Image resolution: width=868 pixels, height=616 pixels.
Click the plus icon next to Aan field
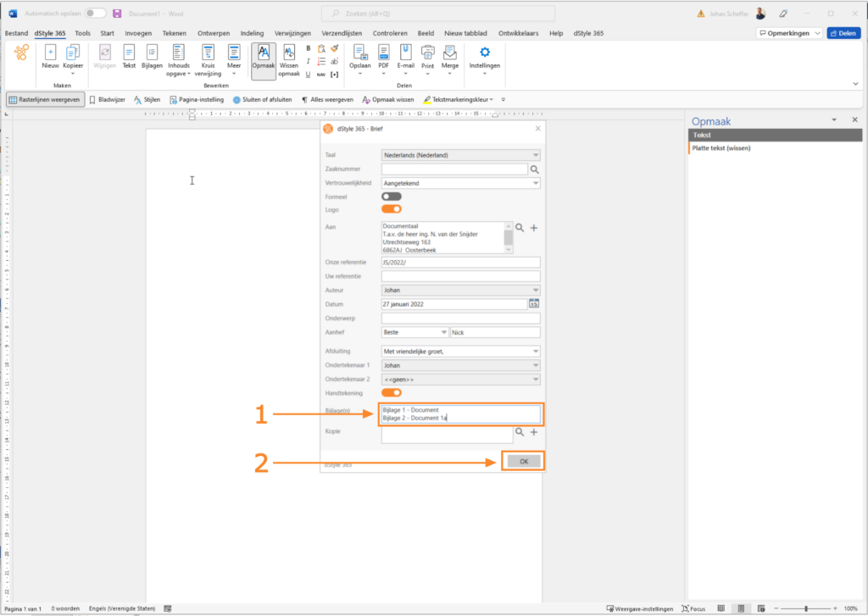coord(534,227)
